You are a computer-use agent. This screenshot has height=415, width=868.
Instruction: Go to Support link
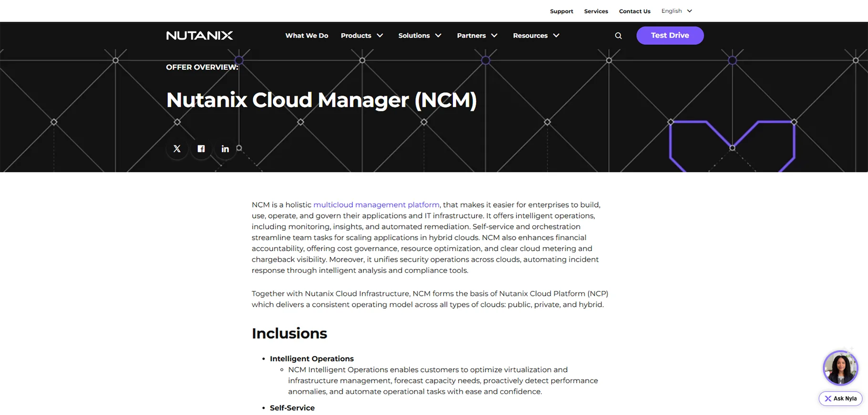coord(561,11)
